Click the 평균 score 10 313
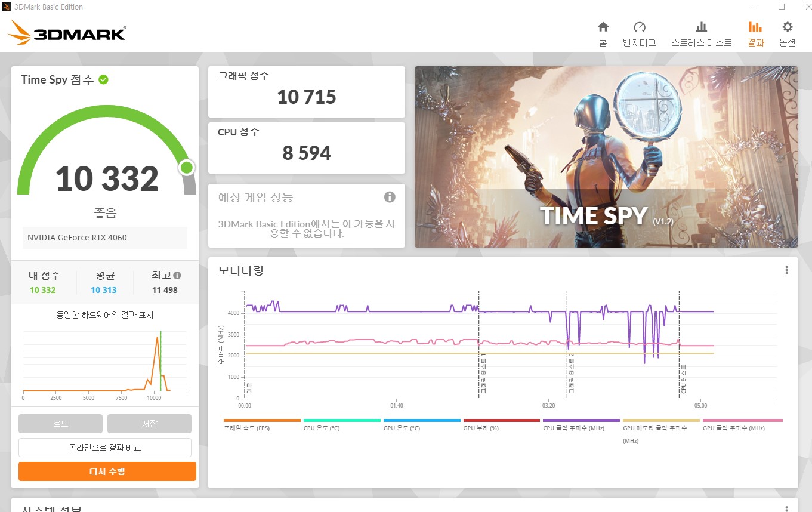The image size is (812, 512). (104, 290)
